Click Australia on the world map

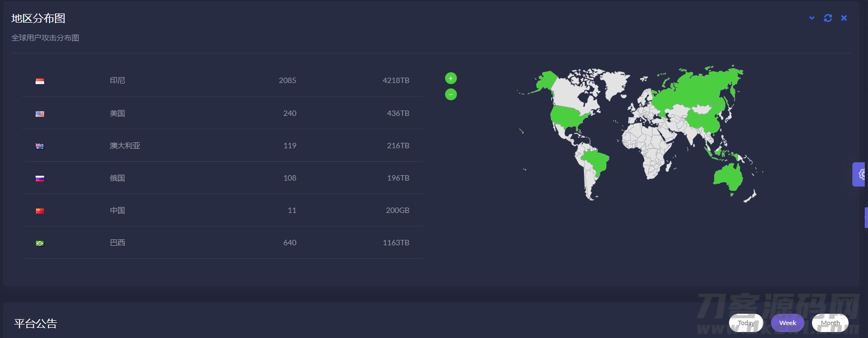(728, 175)
